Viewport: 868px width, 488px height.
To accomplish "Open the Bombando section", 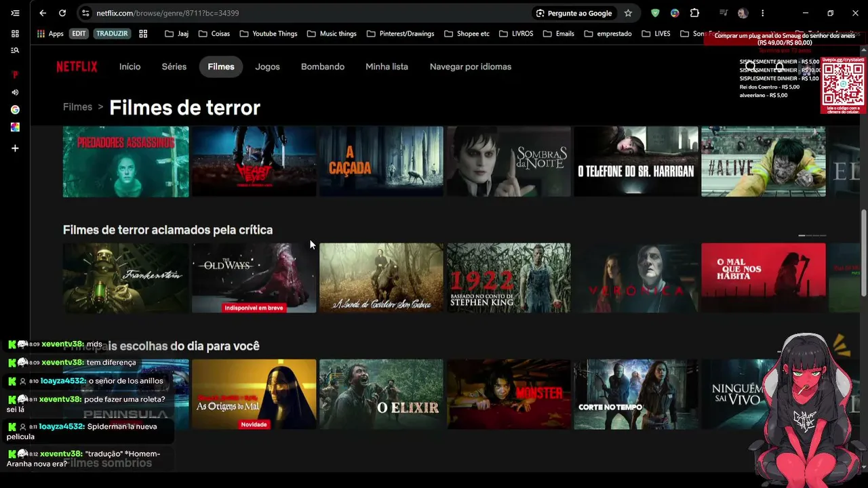I will click(323, 66).
